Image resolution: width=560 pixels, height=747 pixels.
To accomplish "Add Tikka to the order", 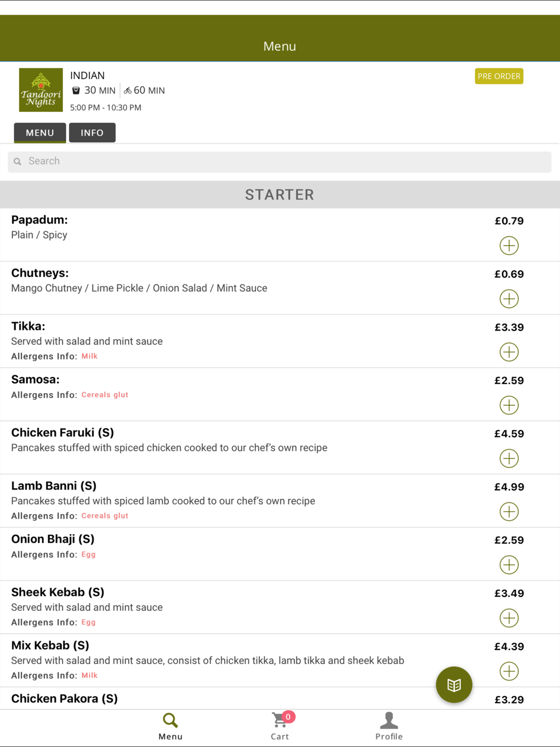I will [509, 352].
